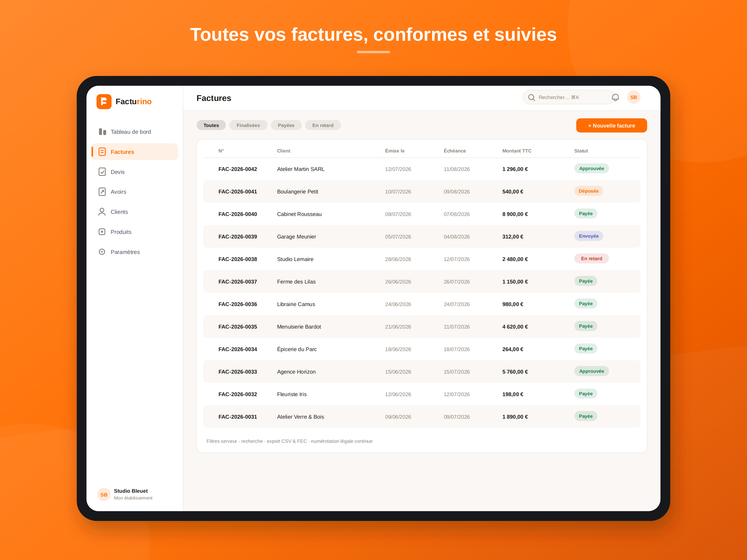747x560 pixels.
Task: Filter invoices by Finalisées
Action: [x=248, y=125]
